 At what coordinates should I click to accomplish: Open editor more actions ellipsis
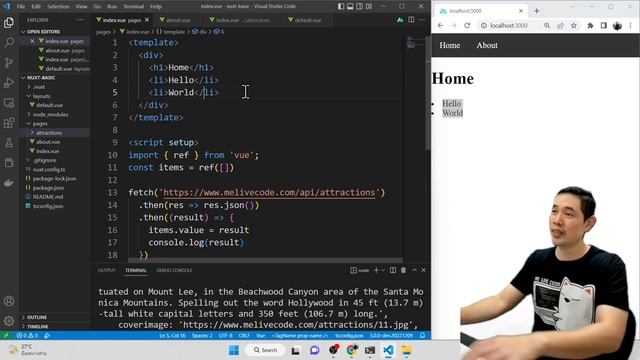(422, 20)
